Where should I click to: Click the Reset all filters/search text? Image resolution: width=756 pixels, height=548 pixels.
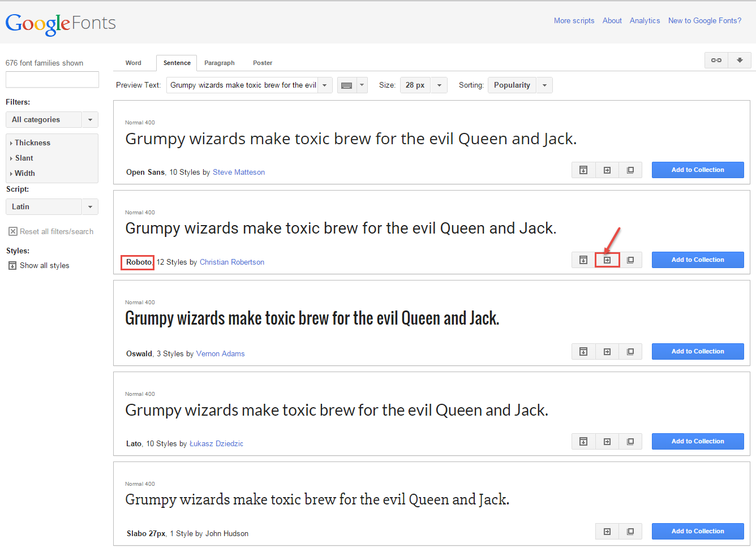[x=57, y=231]
